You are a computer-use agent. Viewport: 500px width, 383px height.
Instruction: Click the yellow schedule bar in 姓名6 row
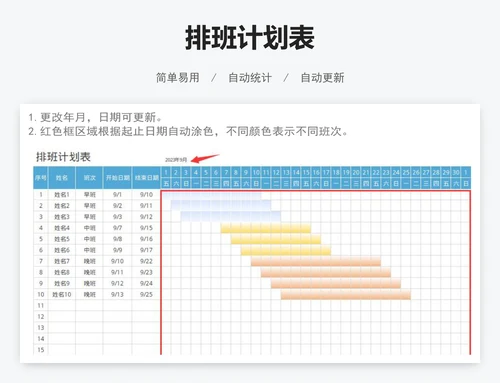tap(286, 250)
